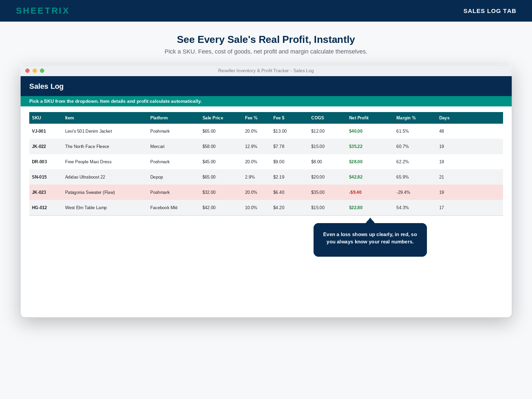532x399 pixels.
Task: Click the red -$9.40 net loss value
Action: point(355,192)
